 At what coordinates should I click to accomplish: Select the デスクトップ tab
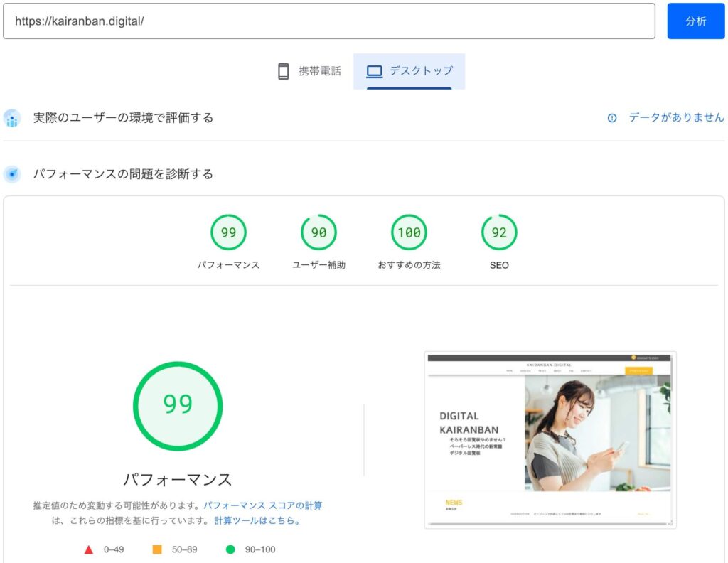tap(409, 71)
